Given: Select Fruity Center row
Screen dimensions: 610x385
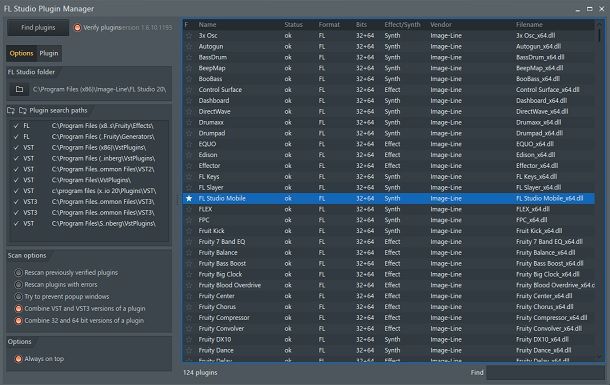Looking at the screenshot, I should click(x=389, y=296).
